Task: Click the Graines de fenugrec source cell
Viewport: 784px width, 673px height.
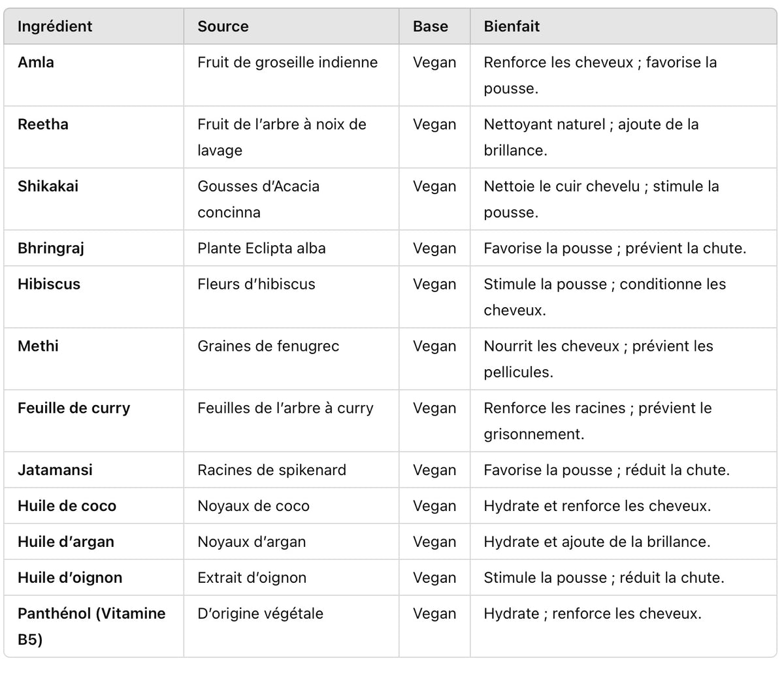Action: (x=269, y=347)
